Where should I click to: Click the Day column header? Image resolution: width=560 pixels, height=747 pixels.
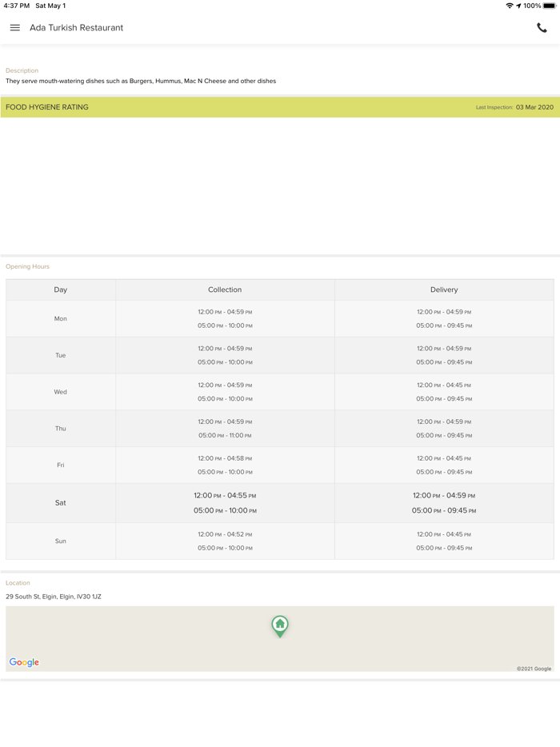pyautogui.click(x=61, y=290)
